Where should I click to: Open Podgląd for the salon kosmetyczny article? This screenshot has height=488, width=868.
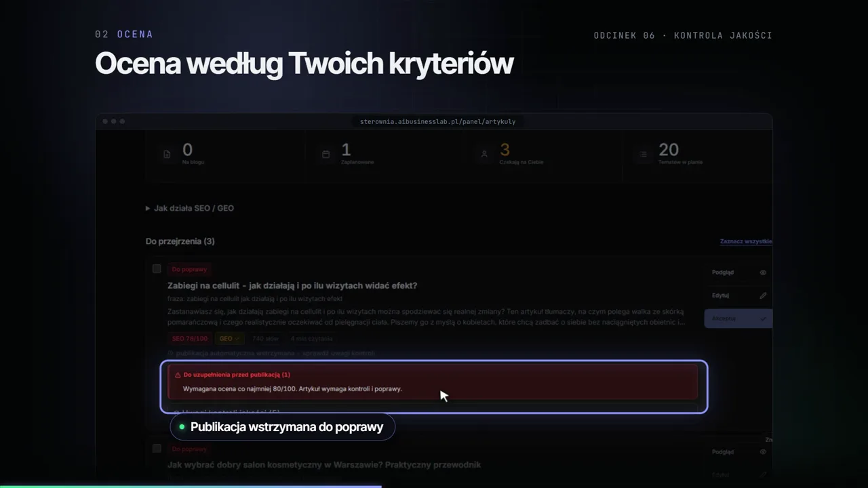pos(738,452)
